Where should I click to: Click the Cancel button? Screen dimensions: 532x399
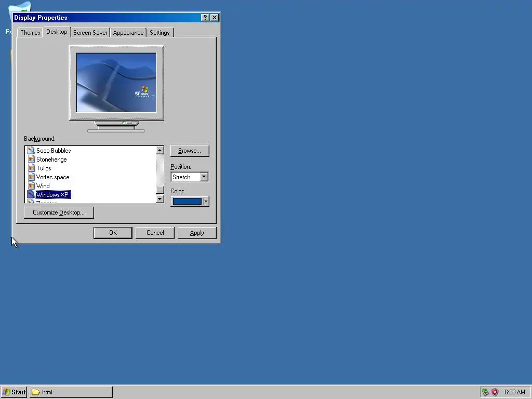pyautogui.click(x=155, y=233)
